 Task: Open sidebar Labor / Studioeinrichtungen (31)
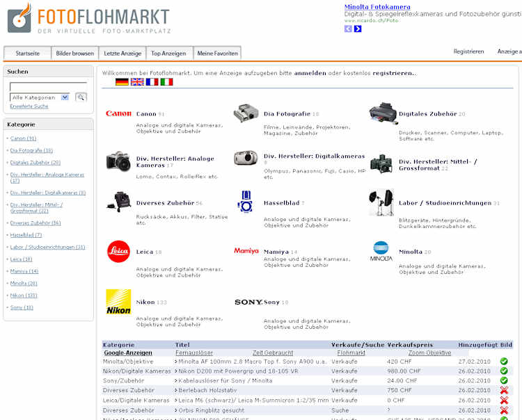[x=47, y=247]
